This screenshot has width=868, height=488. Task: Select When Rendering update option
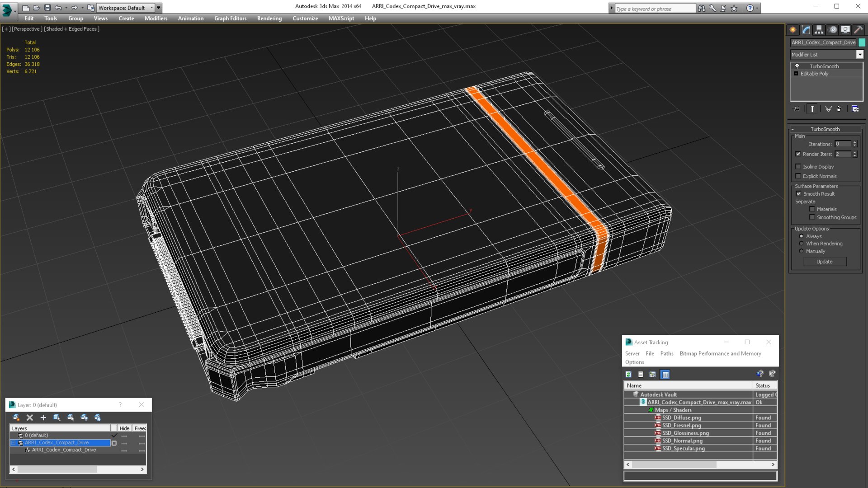[802, 244]
